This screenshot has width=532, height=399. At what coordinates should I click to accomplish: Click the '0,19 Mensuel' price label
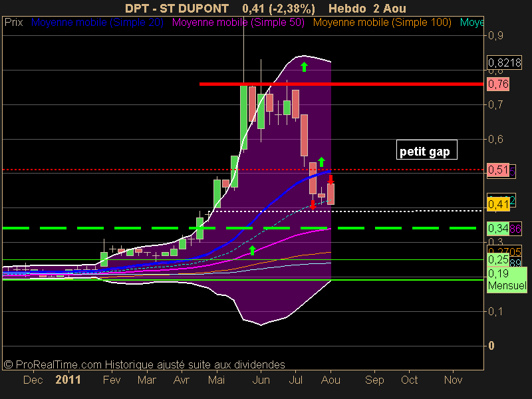pos(507,279)
